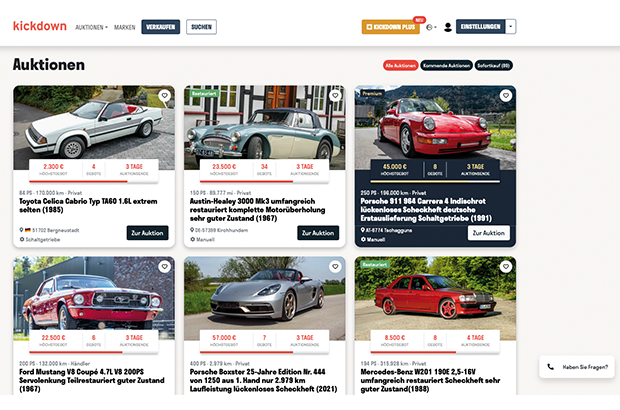Expand the Einstellungen dropdown arrow
The height and width of the screenshot is (410, 620).
click(x=511, y=26)
